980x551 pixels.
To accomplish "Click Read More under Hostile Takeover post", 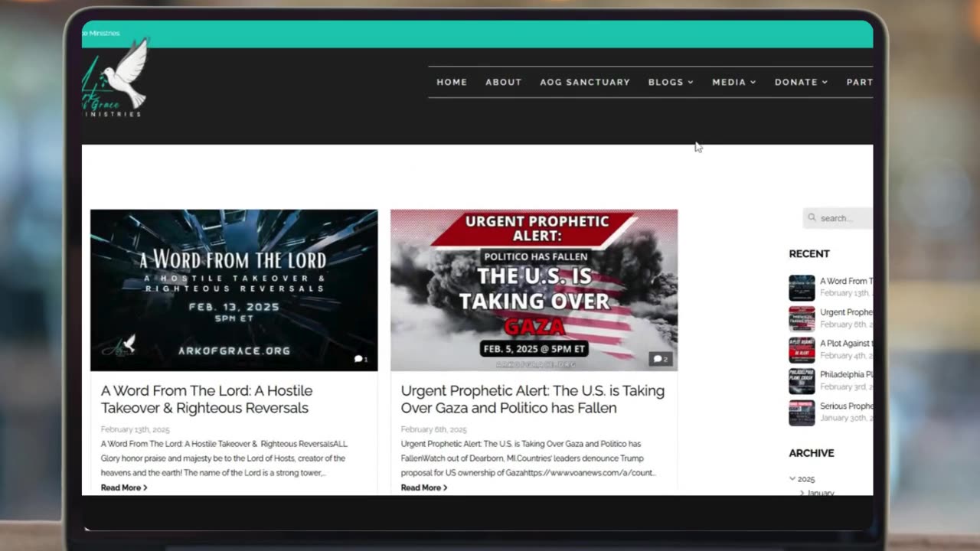I will click(x=124, y=487).
